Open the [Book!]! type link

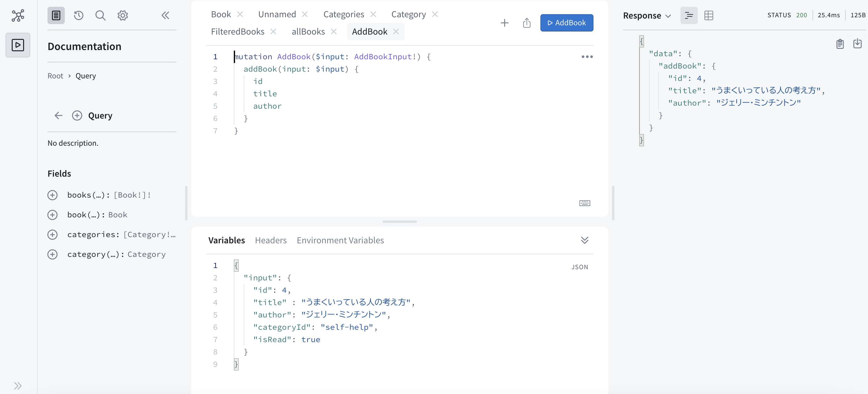(x=132, y=195)
